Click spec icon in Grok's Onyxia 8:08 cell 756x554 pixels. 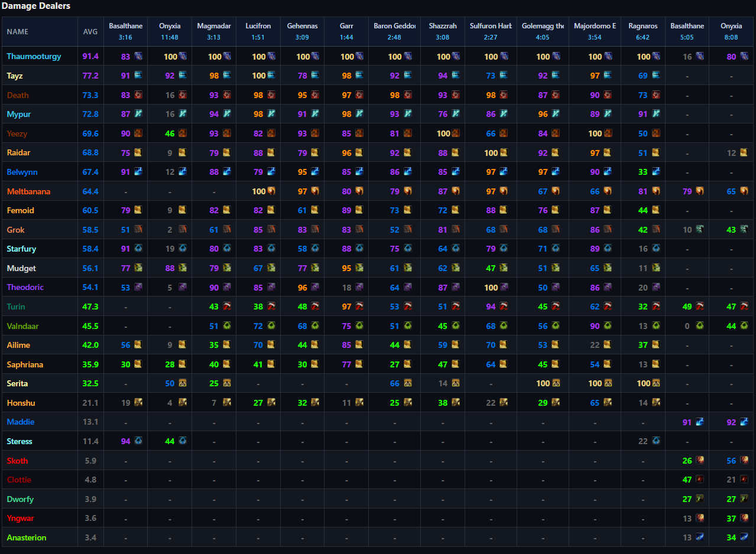click(744, 230)
